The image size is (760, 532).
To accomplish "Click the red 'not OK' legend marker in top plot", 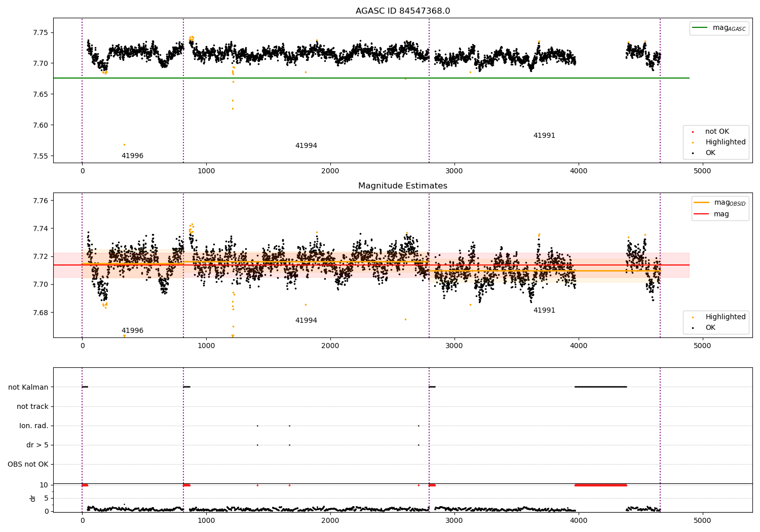I will click(693, 132).
